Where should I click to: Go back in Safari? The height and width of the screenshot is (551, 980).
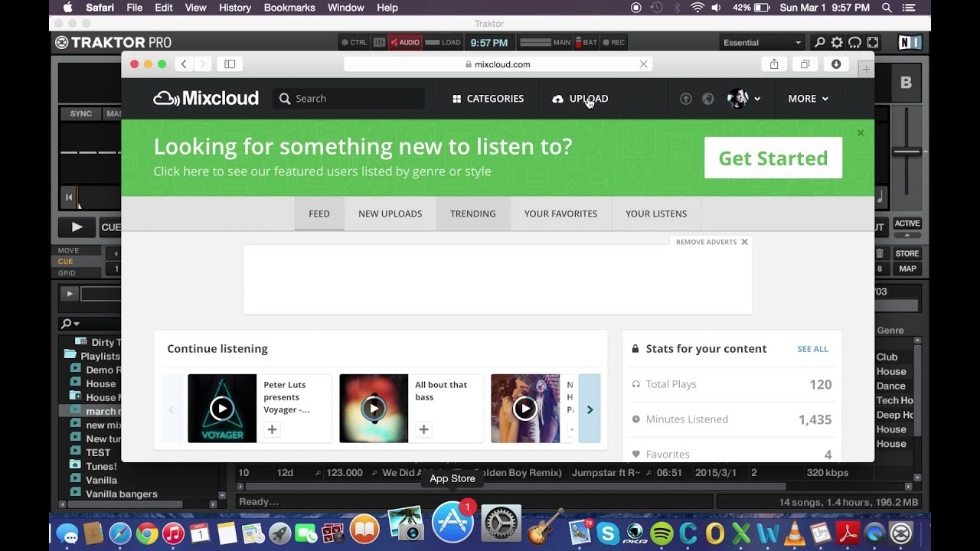tap(184, 64)
